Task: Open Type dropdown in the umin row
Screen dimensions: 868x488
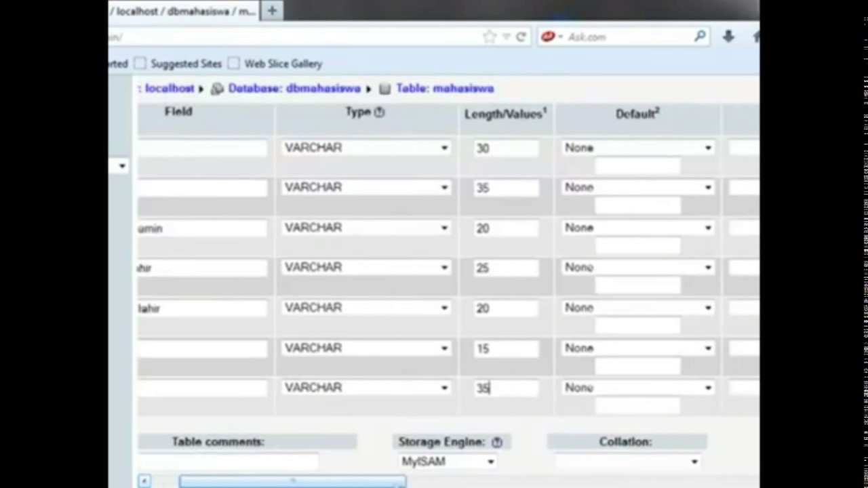Action: [366, 228]
